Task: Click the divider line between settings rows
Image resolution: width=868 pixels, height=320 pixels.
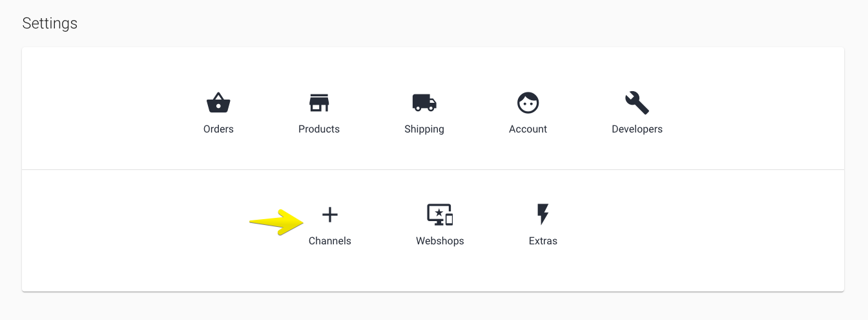Action: tap(433, 169)
